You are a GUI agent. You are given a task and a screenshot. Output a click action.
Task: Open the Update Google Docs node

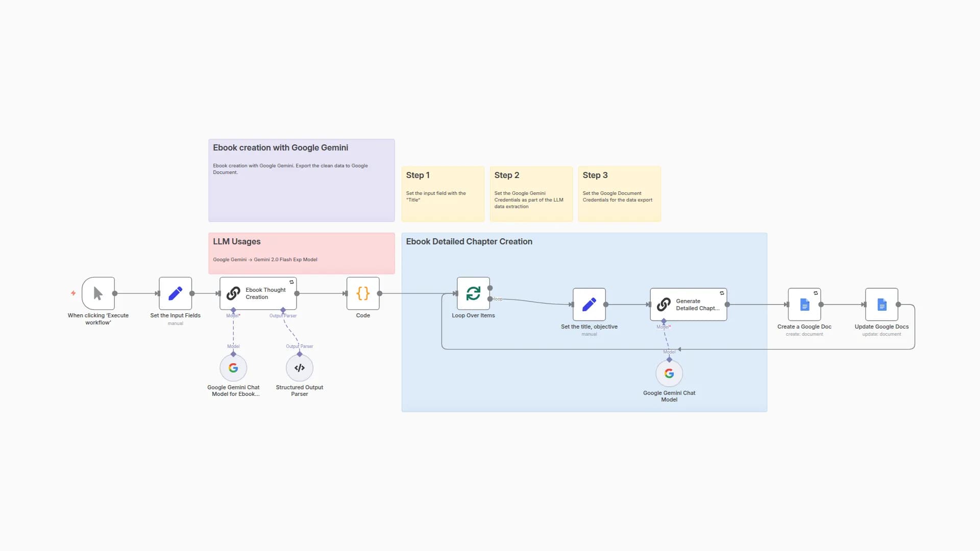(x=881, y=305)
